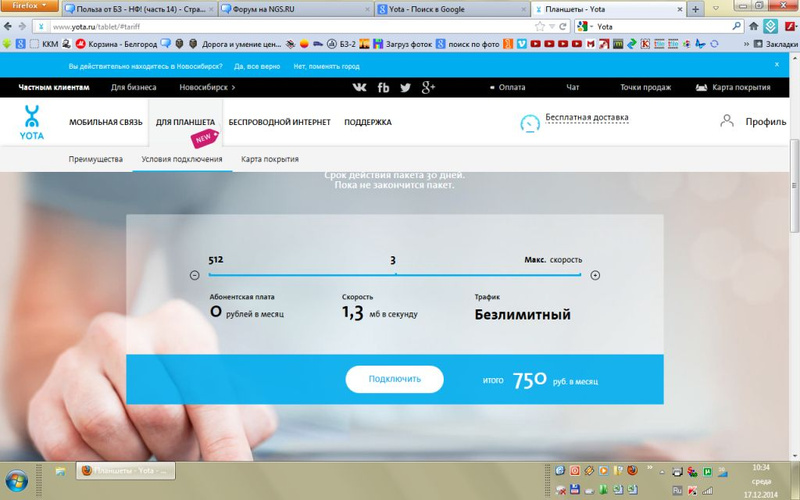The height and width of the screenshot is (500, 800).
Task: Open the list all tabs dropdown
Action: [x=716, y=9]
